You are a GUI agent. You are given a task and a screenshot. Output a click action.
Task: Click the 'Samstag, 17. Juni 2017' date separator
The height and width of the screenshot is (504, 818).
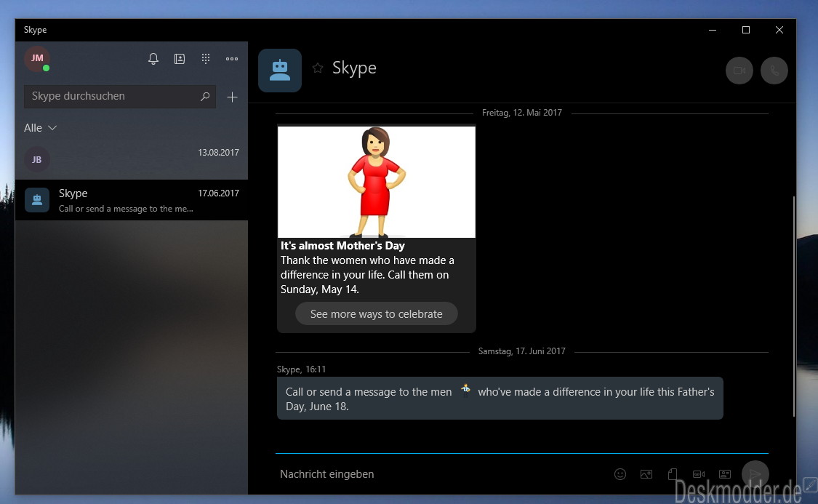point(521,351)
